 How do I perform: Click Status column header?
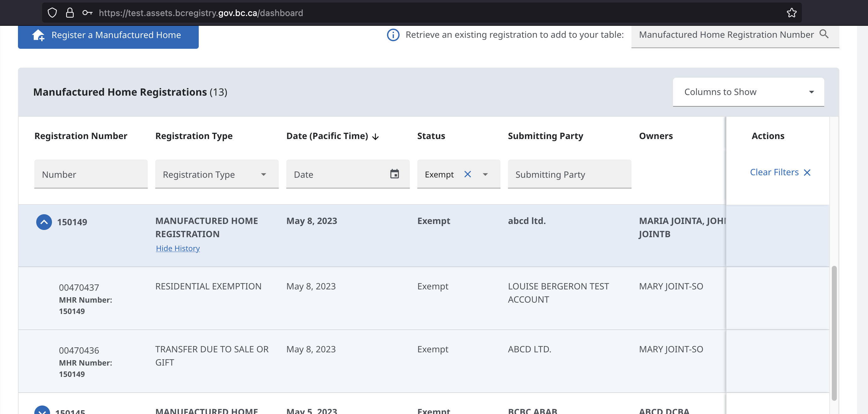point(431,136)
